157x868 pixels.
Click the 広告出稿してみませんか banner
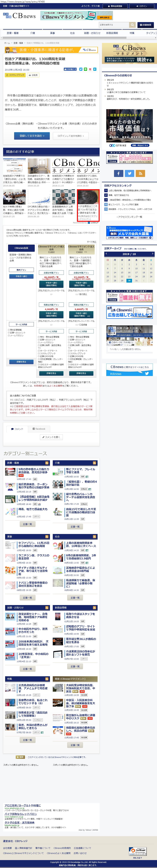pyautogui.click(x=129, y=312)
